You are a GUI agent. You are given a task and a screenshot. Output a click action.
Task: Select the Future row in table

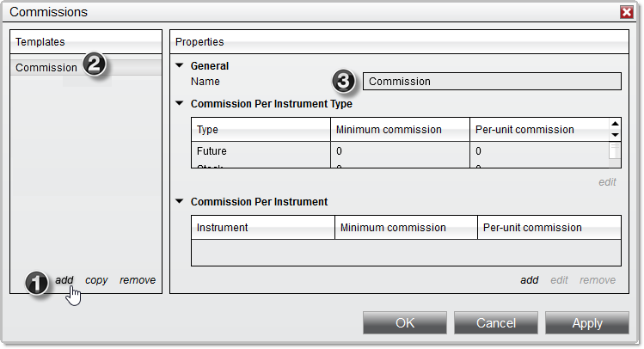click(x=212, y=151)
